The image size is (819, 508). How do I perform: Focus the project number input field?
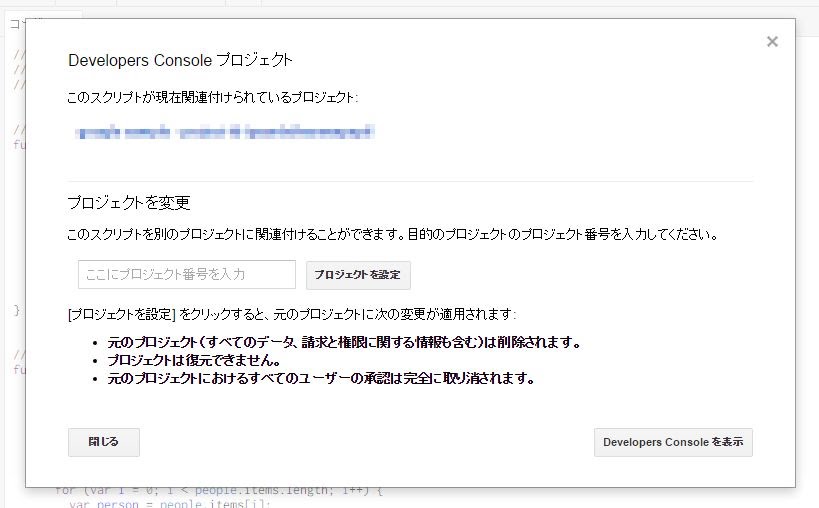(x=187, y=274)
